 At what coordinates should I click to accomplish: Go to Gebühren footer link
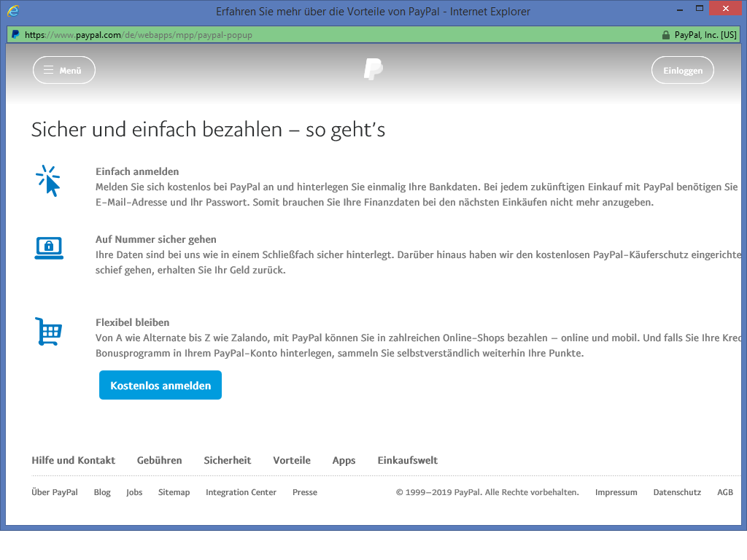click(x=159, y=460)
